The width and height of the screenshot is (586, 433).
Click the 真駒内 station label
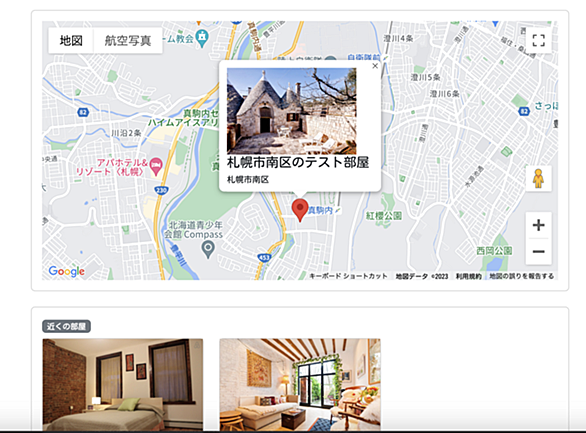pyautogui.click(x=320, y=210)
